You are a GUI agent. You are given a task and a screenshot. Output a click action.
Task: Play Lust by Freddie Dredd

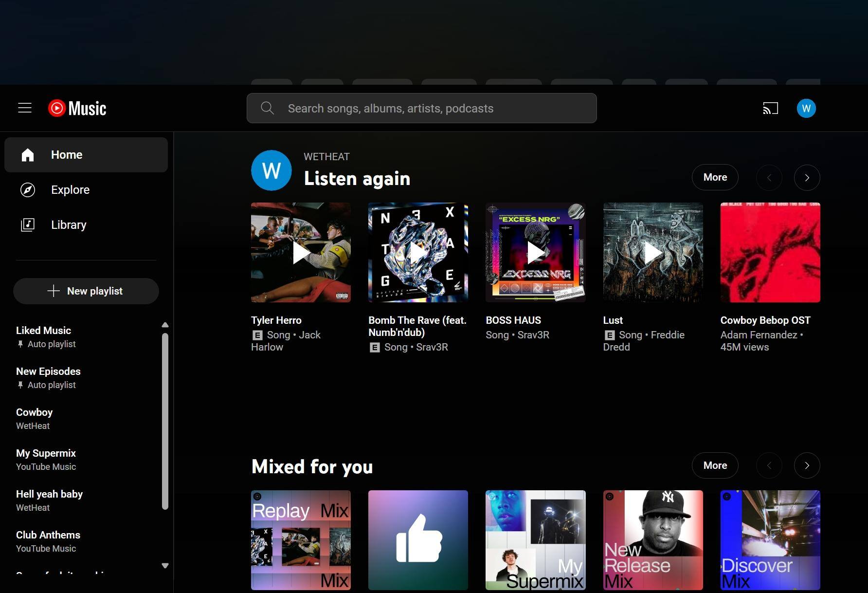point(652,253)
